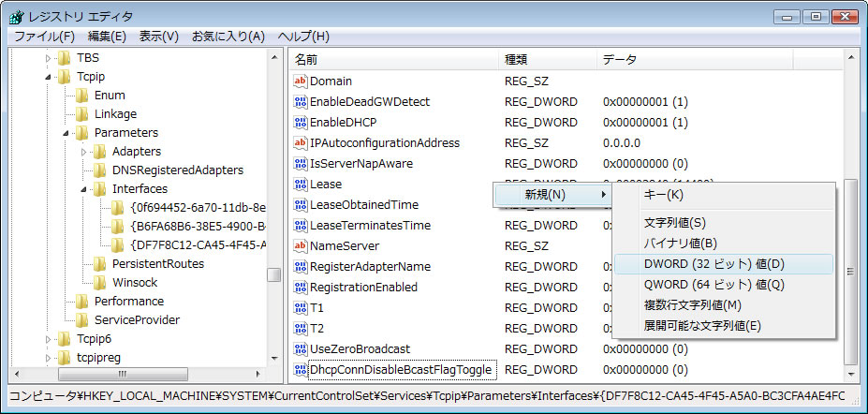Open the ファイル(F) menu
The width and height of the screenshot is (868, 414).
tap(44, 37)
